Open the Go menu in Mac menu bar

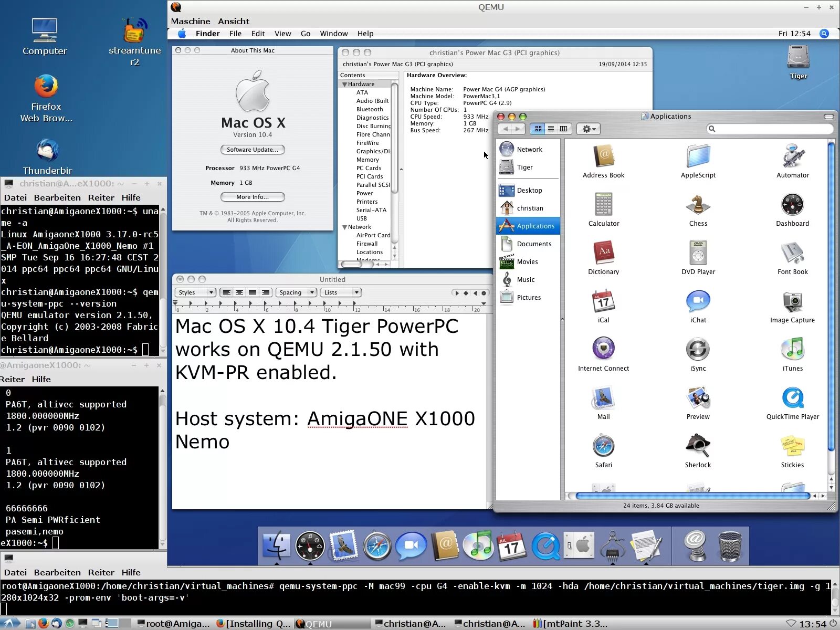[306, 34]
